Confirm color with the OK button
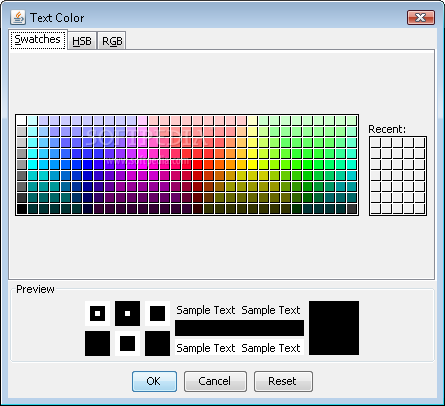445x406 pixels. pos(154,381)
